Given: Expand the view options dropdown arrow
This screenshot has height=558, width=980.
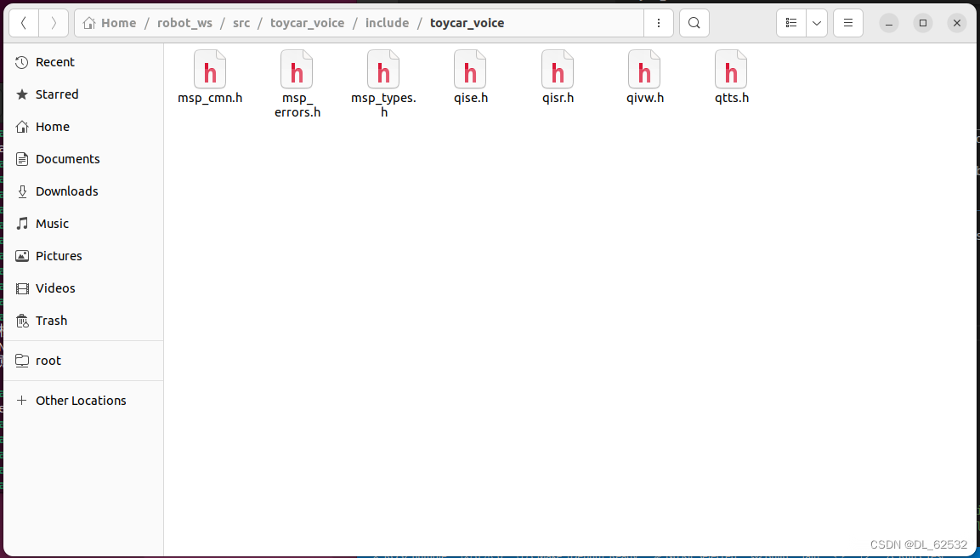Looking at the screenshot, I should coord(816,23).
